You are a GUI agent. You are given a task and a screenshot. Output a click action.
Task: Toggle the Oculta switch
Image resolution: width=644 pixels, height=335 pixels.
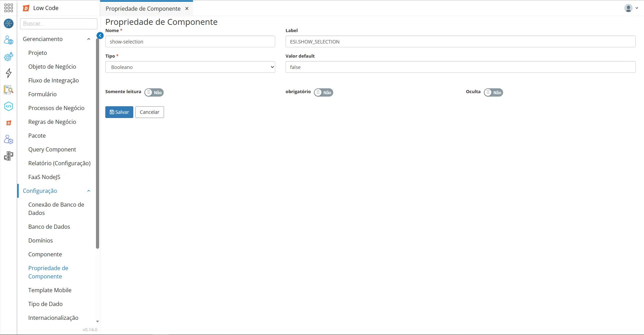(493, 92)
